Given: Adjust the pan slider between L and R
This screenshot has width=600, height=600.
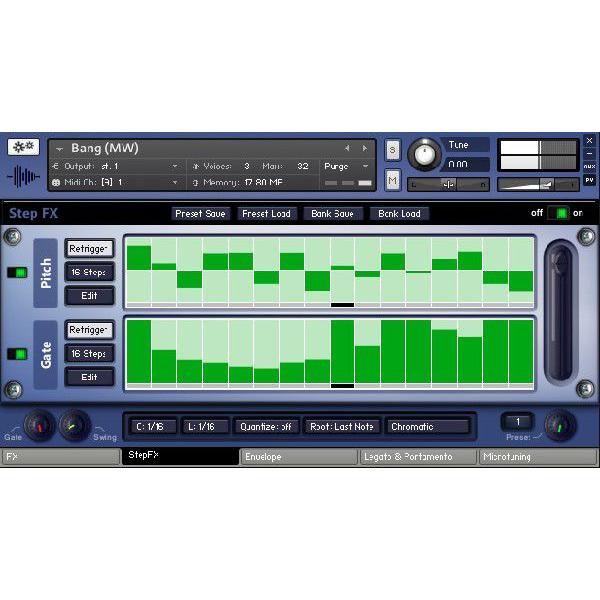Looking at the screenshot, I should [x=448, y=185].
